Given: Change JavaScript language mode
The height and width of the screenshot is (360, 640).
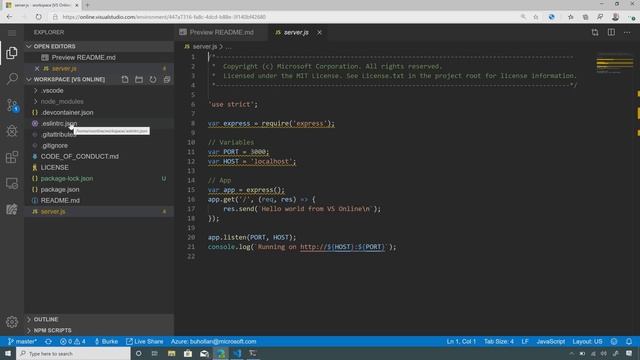Looking at the screenshot, I should [551, 342].
